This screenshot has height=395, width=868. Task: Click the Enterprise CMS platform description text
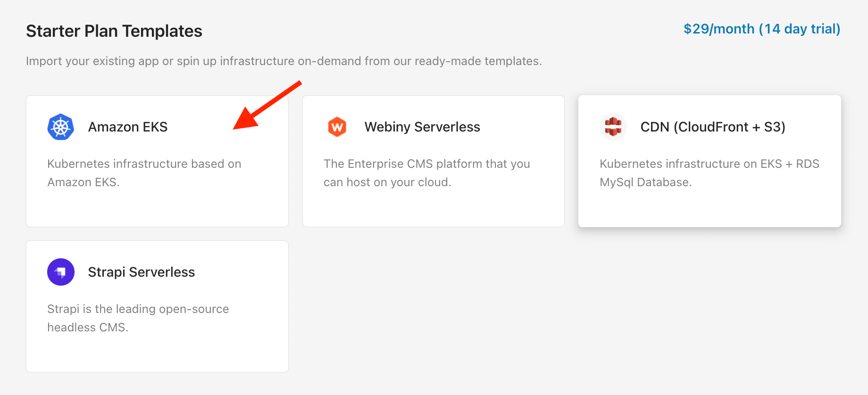(427, 173)
